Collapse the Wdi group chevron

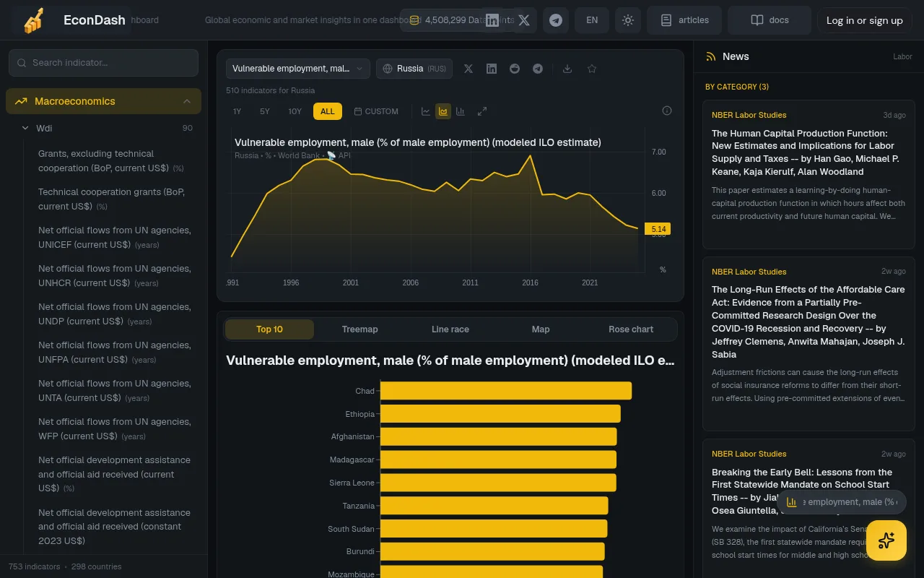[x=25, y=128]
